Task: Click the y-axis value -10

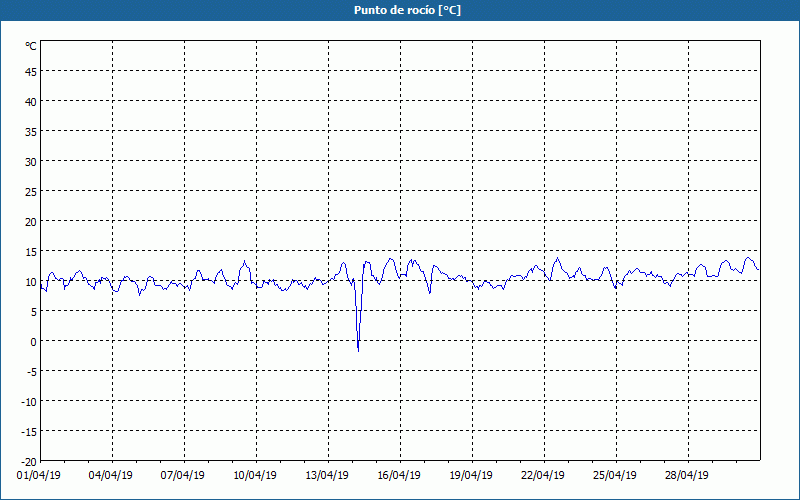Action: (28, 402)
